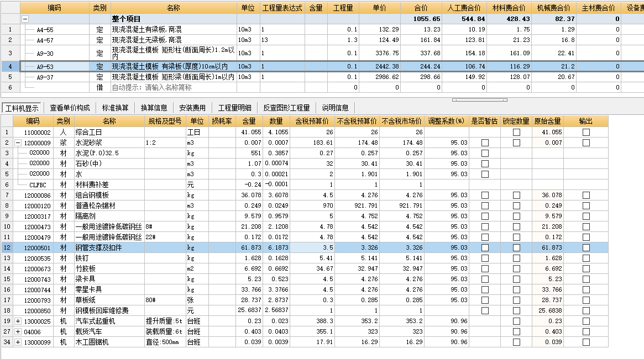Click specification cell 装载质量:6t
The image size is (644, 359).
coord(165,331)
